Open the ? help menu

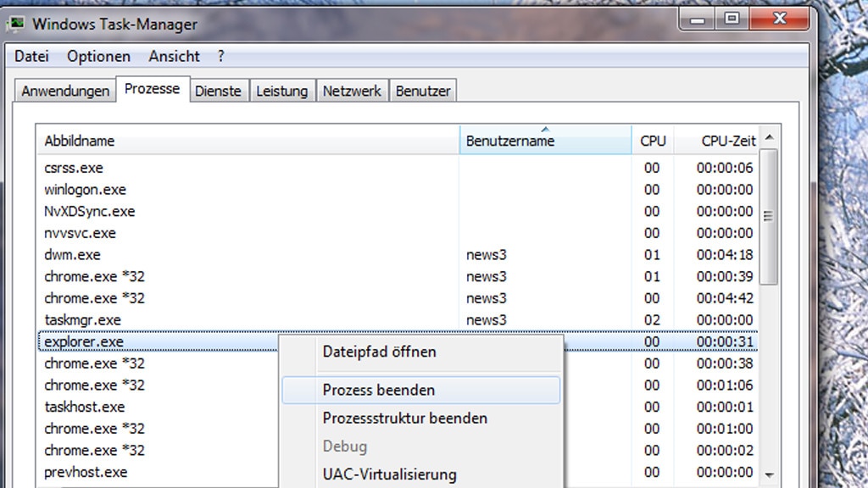[x=221, y=57]
